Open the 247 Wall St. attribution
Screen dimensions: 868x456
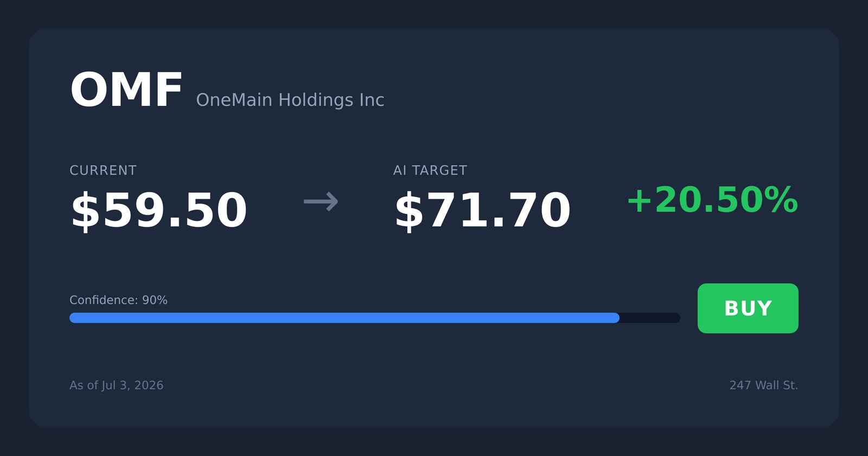(x=764, y=385)
